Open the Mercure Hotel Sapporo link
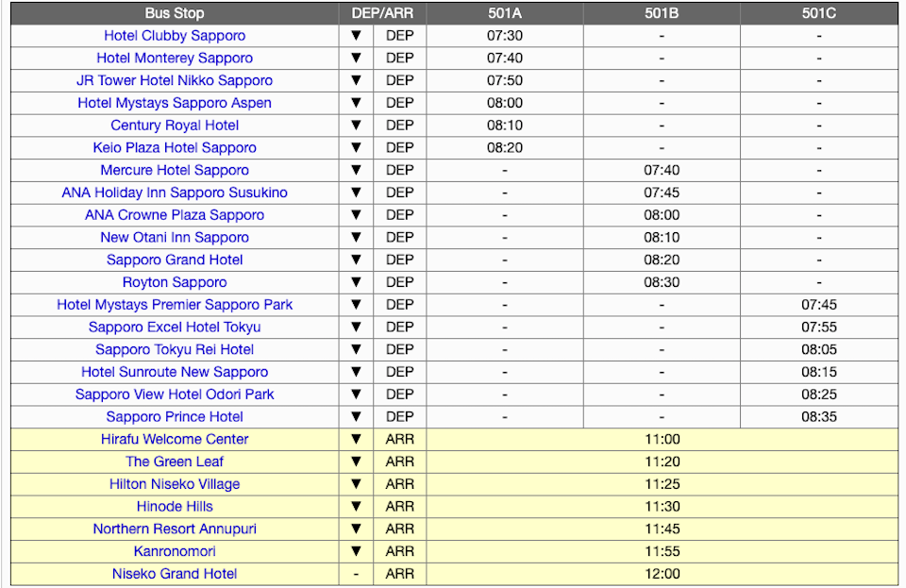 175,171
